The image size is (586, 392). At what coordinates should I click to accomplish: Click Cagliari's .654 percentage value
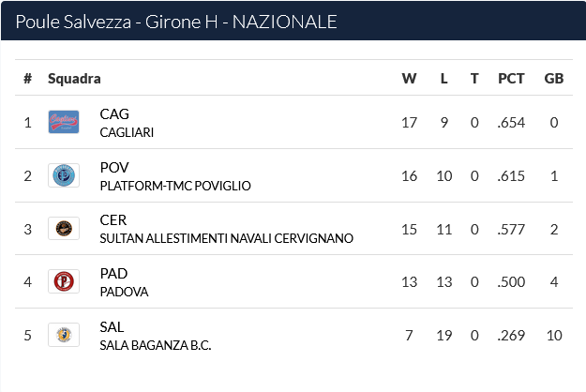511,123
